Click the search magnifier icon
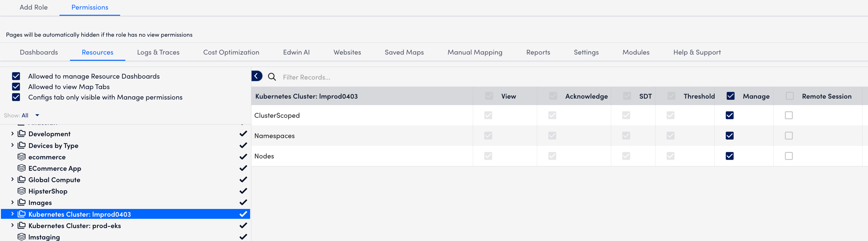The height and width of the screenshot is (241, 868). 272,77
